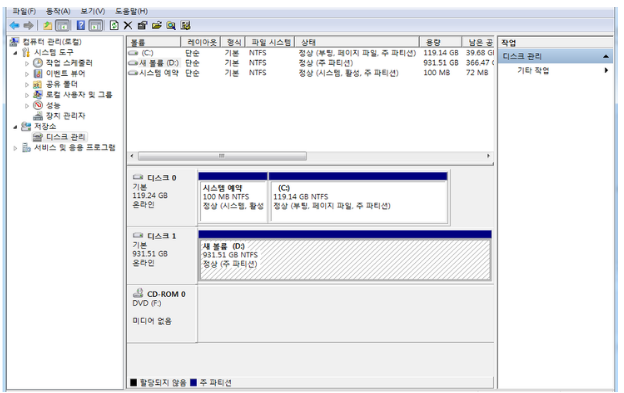Viewport: 624px width, 393px height.
Task: Select the (C:) 119.14 GB partition block
Action: (x=359, y=197)
